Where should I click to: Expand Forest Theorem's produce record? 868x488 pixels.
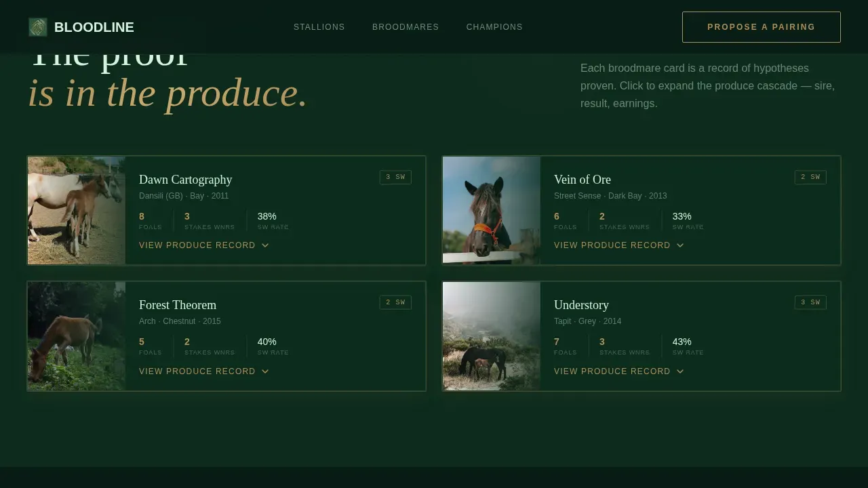coord(204,371)
